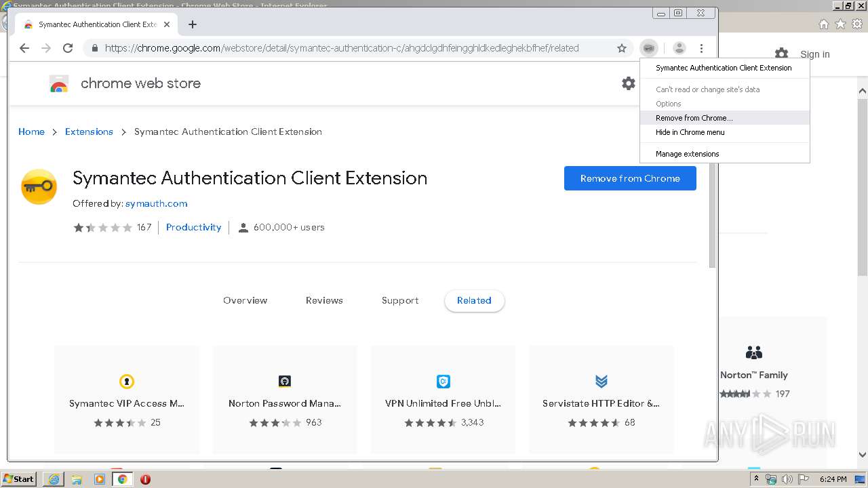Click the lock icon in address bar
The image size is (868, 488).
(x=94, y=48)
